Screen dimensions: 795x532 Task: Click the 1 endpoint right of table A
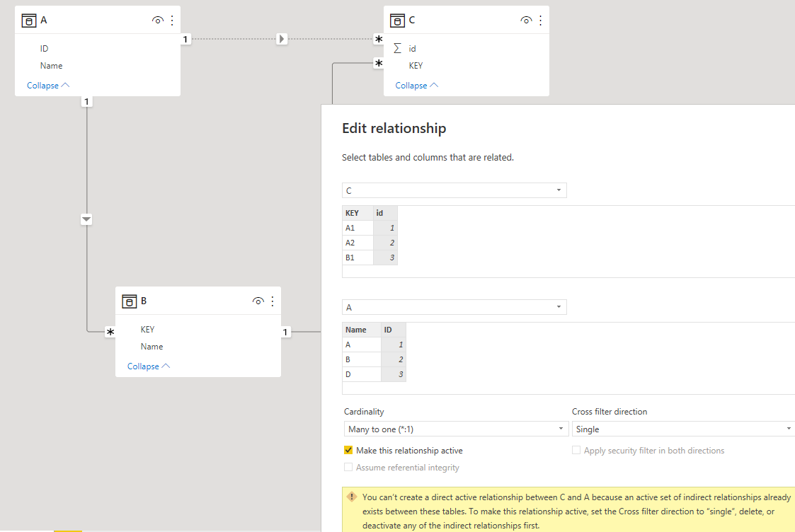[x=185, y=39]
